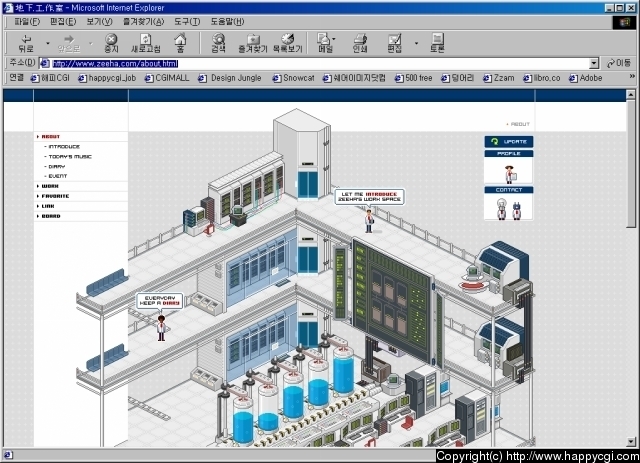Click the Print (인쇄) toolbar icon
The image size is (640, 463).
click(x=360, y=43)
